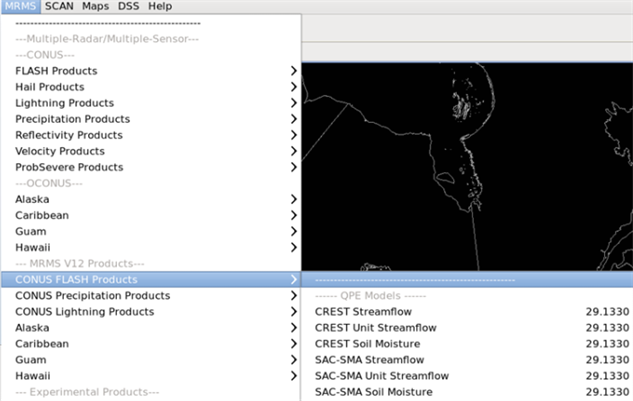
Task: Open the DSS menu
Action: (128, 6)
